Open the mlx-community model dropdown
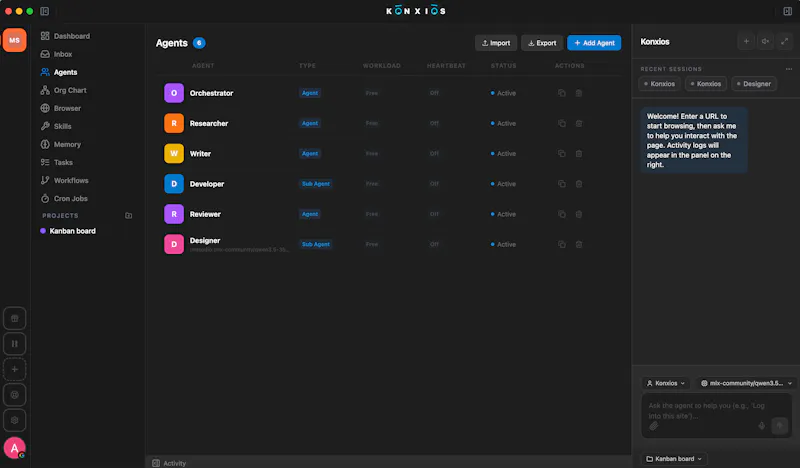This screenshot has width=800, height=468. click(746, 383)
